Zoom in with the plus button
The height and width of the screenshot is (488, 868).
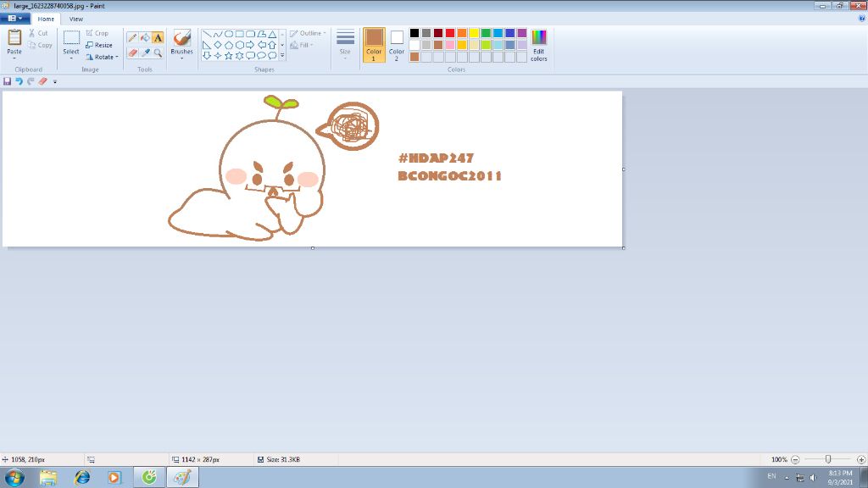[861, 459]
